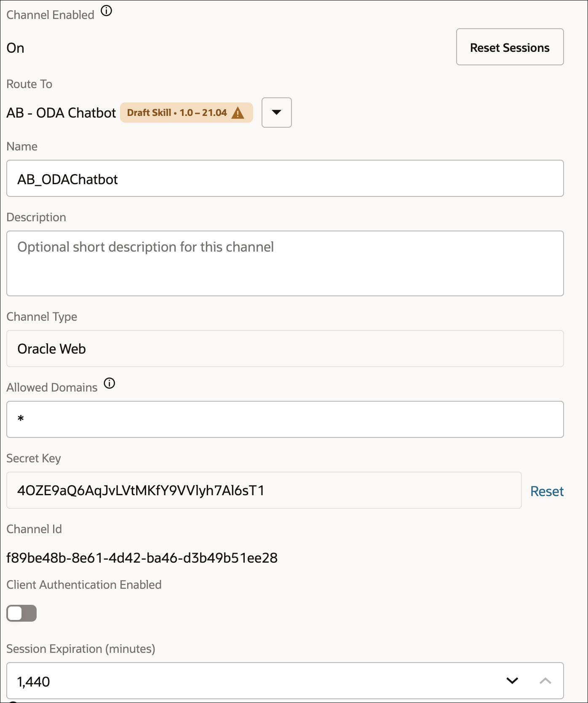Open the Route To dropdown arrow
Screen dimensions: 588x703
pos(277,113)
